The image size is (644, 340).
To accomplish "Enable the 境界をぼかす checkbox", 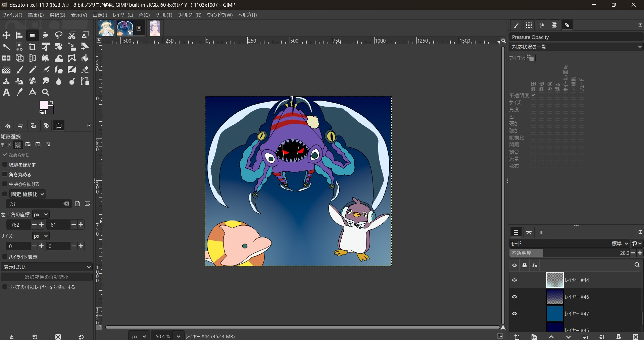I will pyautogui.click(x=5, y=165).
